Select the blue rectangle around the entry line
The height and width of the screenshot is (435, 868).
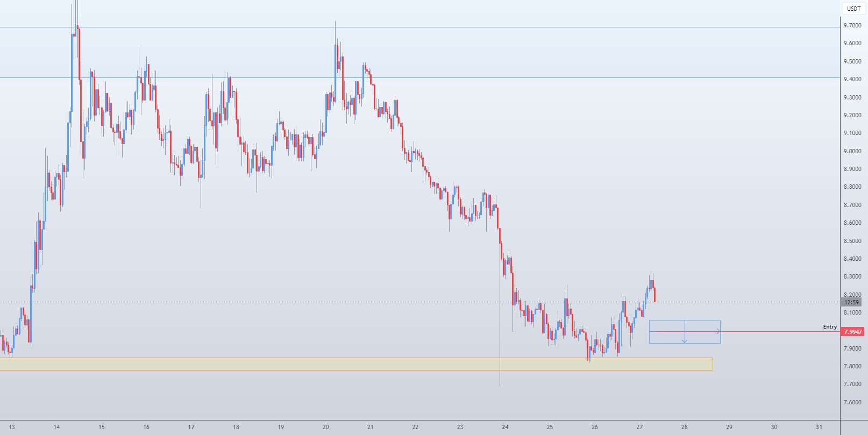tap(685, 332)
